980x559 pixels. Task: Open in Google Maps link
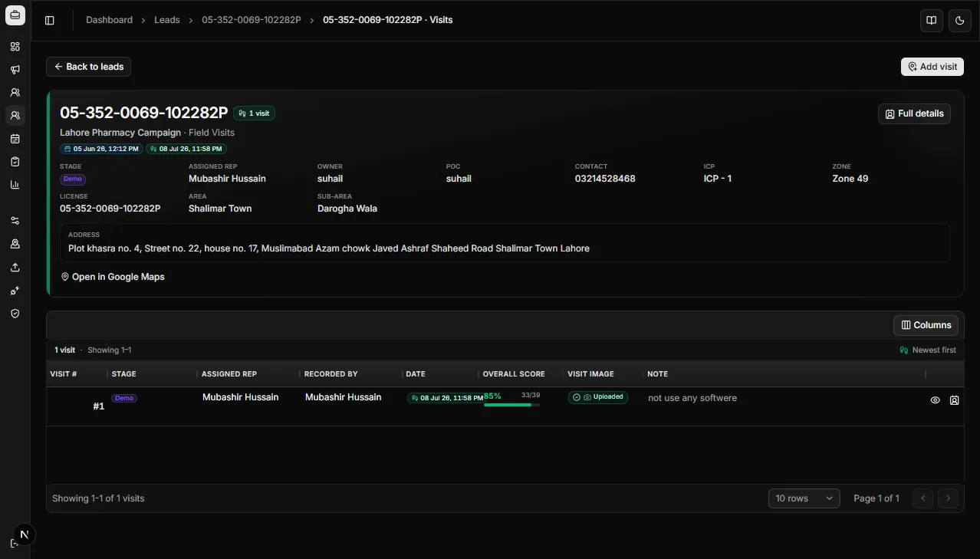click(x=113, y=277)
